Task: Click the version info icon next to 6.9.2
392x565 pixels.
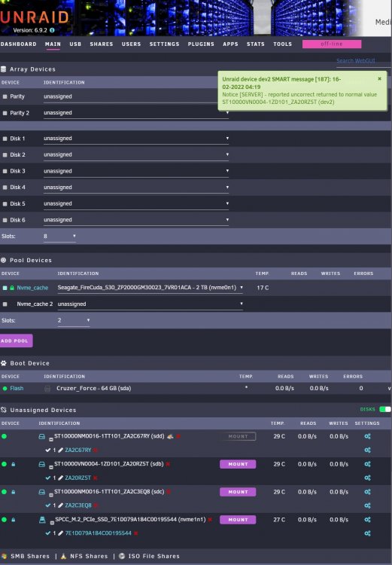Action: tap(52, 30)
